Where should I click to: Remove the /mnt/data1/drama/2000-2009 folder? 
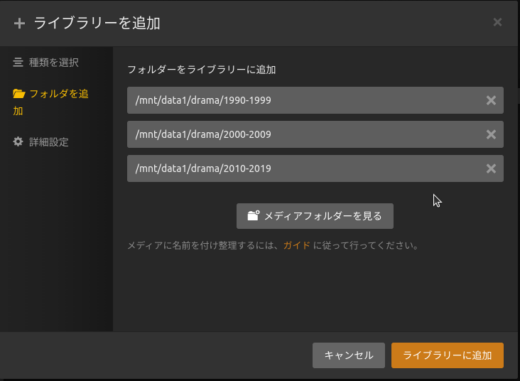click(491, 134)
